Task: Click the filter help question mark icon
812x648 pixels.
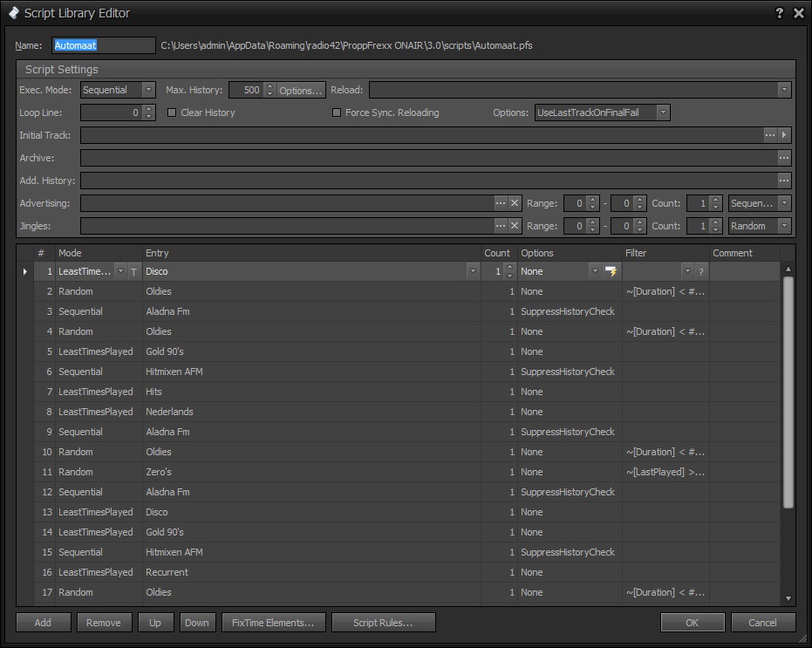Action: (x=700, y=272)
